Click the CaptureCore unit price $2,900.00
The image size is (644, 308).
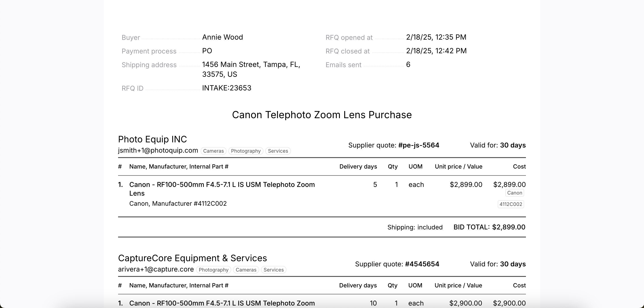pyautogui.click(x=466, y=304)
